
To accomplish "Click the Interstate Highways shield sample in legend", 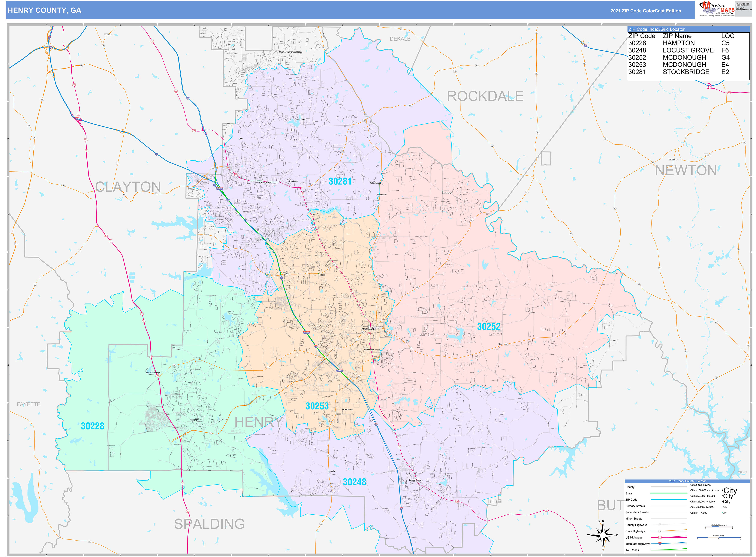I will (x=660, y=544).
